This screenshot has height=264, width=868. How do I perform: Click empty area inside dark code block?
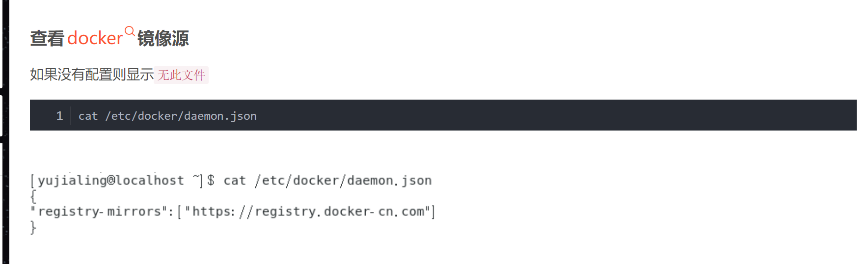tap(540, 116)
